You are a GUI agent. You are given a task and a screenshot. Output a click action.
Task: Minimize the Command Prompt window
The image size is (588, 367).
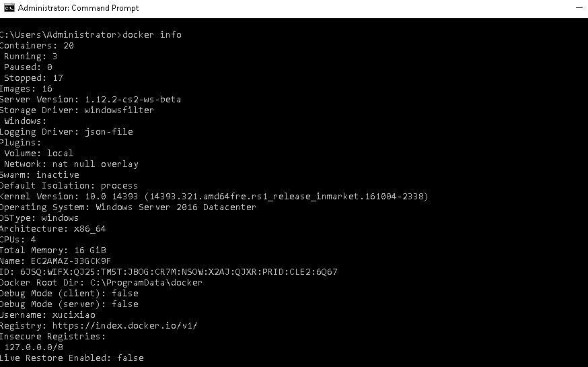pos(579,8)
